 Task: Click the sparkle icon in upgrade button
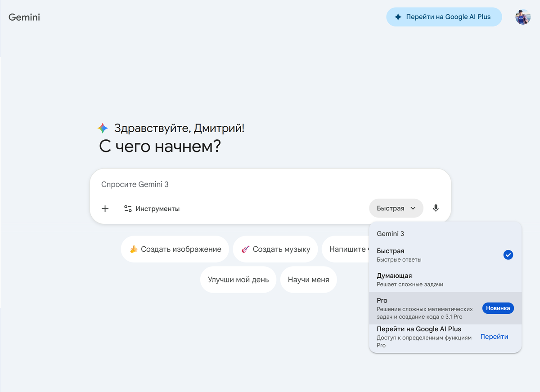[x=398, y=17]
